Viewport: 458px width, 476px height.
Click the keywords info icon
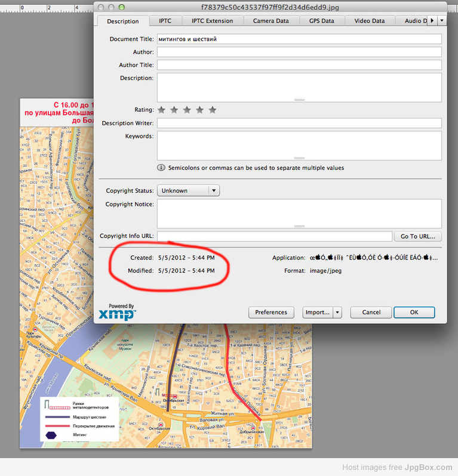click(161, 168)
